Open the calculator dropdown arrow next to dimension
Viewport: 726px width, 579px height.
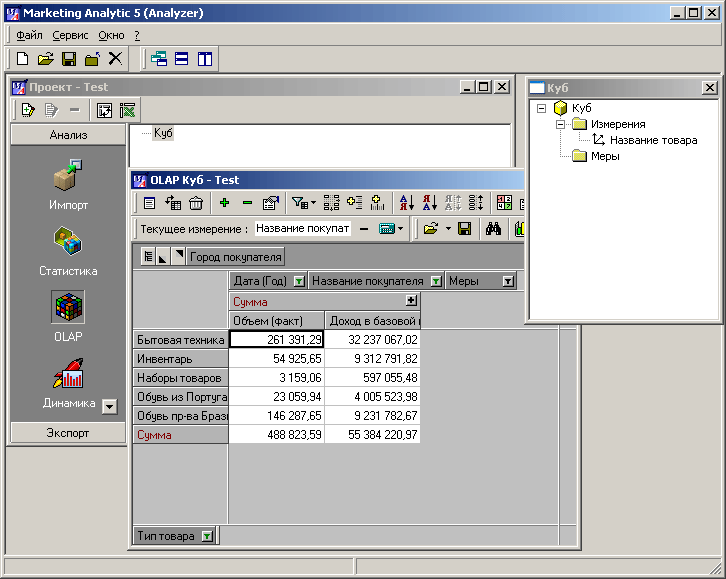[x=401, y=229]
